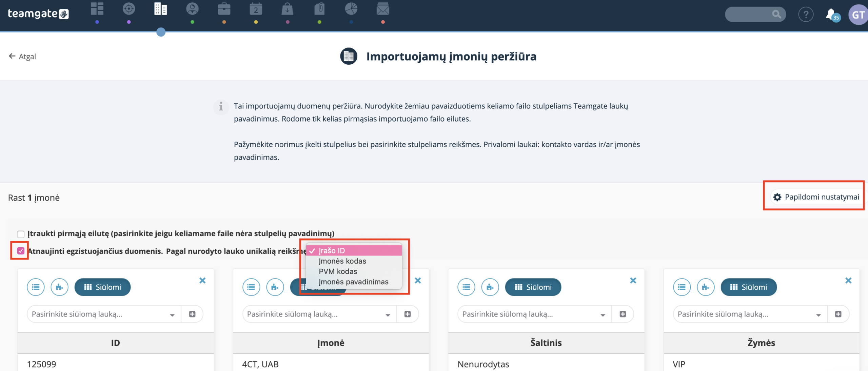The width and height of the screenshot is (868, 371).
Task: Toggle 'Įtraukti pirmąją eilutę' checkbox
Action: (21, 234)
